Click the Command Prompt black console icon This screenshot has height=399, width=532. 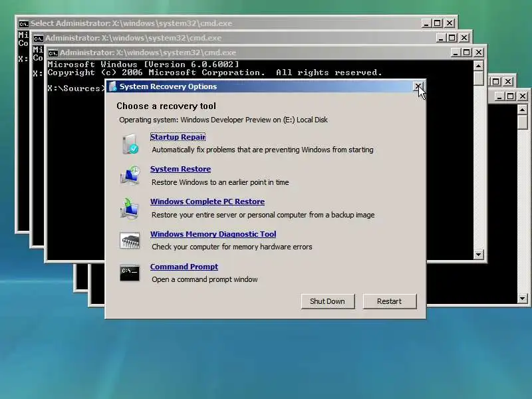click(130, 273)
